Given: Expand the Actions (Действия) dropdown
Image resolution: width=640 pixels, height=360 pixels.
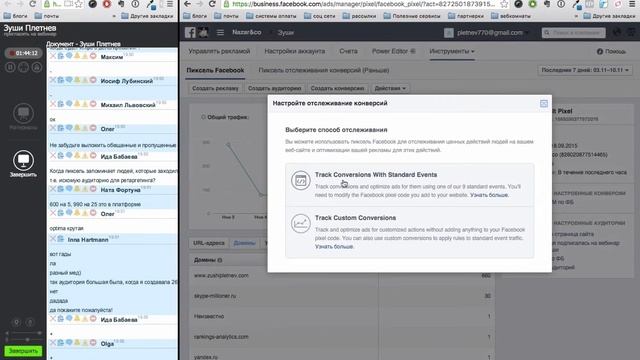Looking at the screenshot, I should pos(390,88).
